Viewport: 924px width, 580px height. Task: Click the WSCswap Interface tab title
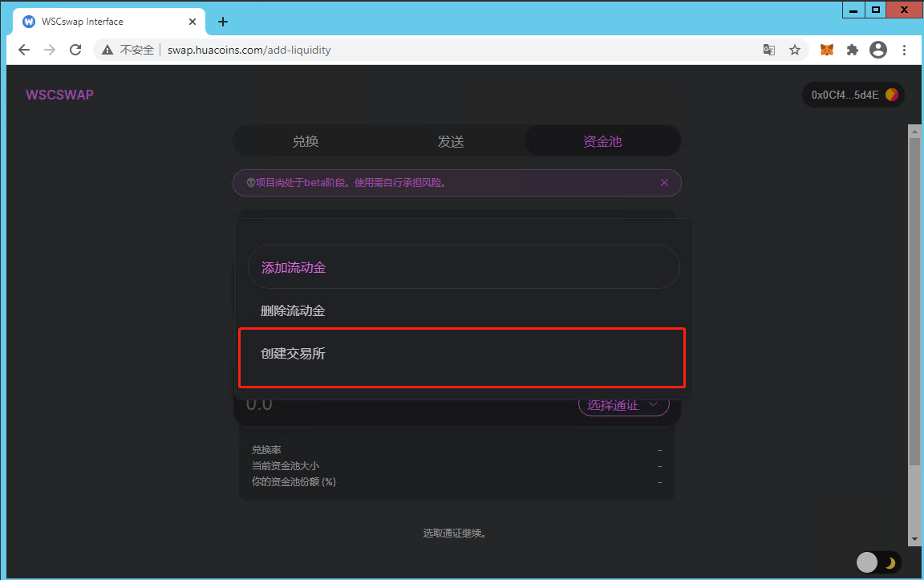[x=83, y=22]
